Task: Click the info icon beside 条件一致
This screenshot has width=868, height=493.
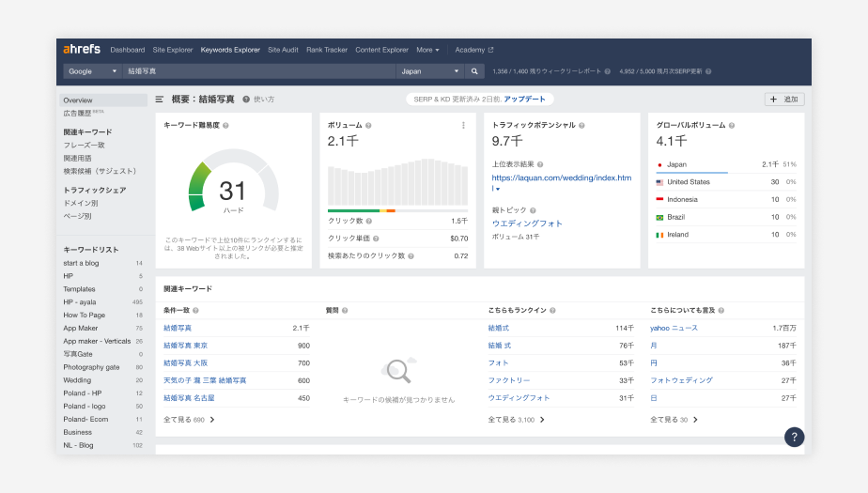Action: (x=195, y=311)
